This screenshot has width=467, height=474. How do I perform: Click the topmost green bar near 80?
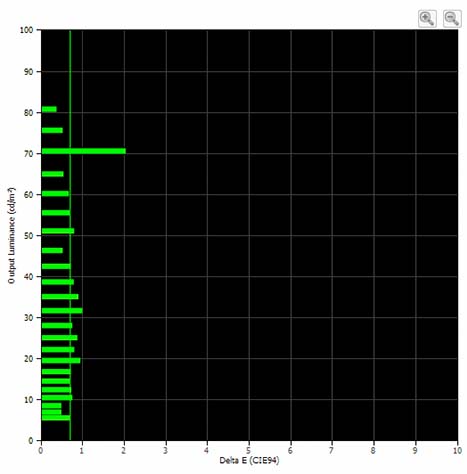coord(49,109)
